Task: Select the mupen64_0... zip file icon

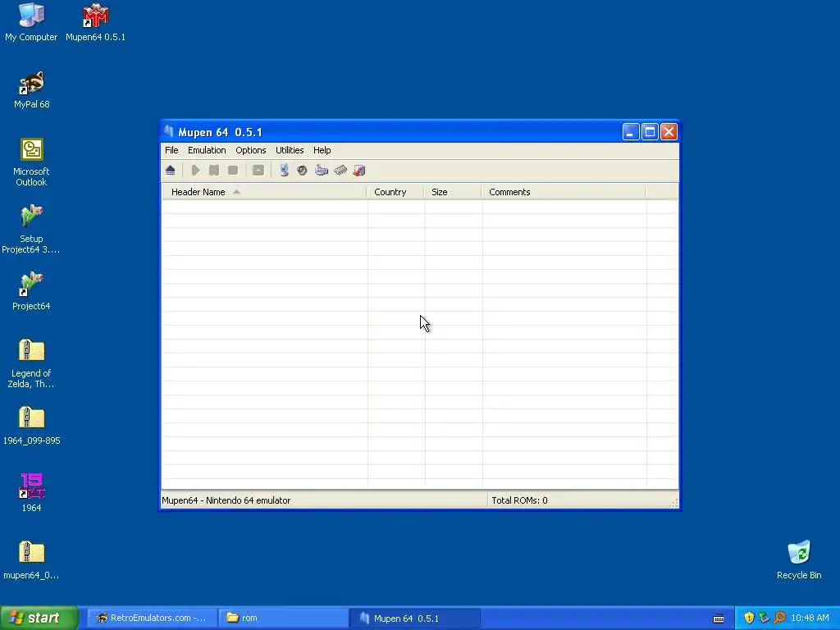Action: (31, 561)
